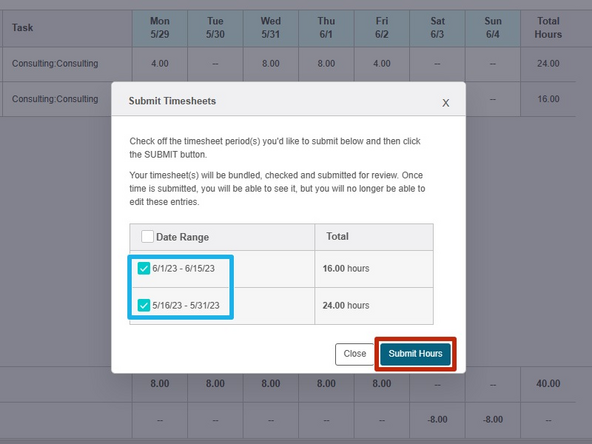Click Friday's 4.00 cell in first row

(x=382, y=64)
